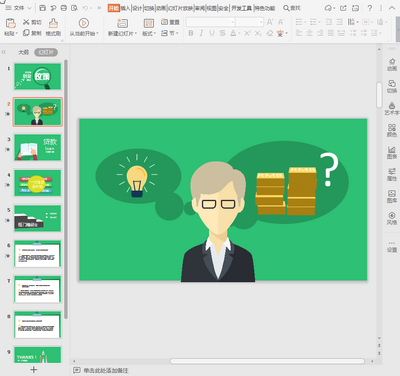Image resolution: width=400 pixels, height=376 pixels.
Task: Click the Undo arrow icon
Action: [x=85, y=8]
